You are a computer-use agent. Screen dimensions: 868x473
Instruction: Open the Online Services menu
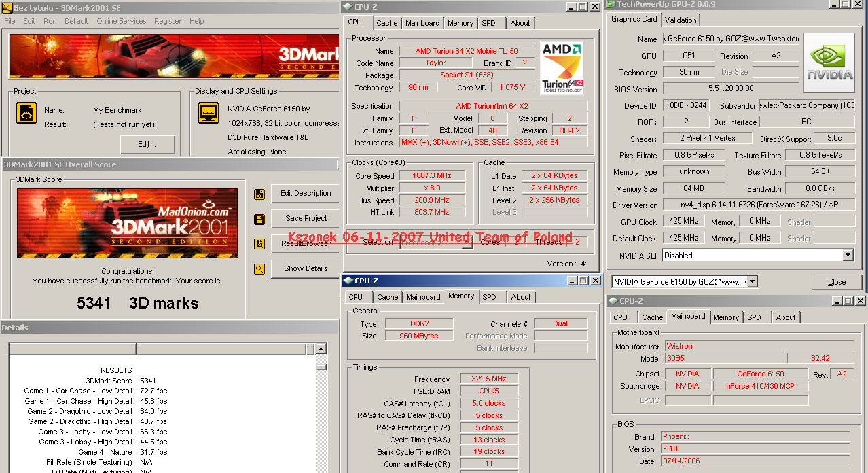point(122,21)
